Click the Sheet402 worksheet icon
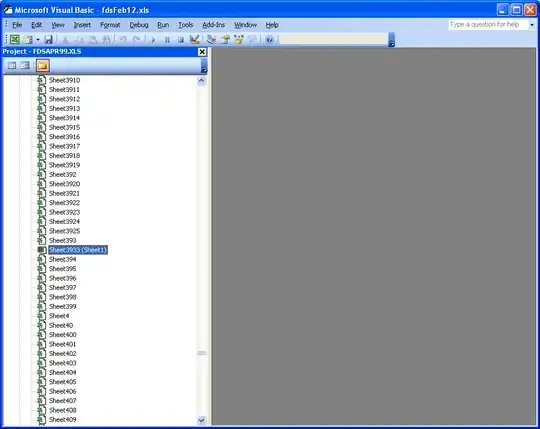Screen dimensions: 540x429 pos(41,354)
